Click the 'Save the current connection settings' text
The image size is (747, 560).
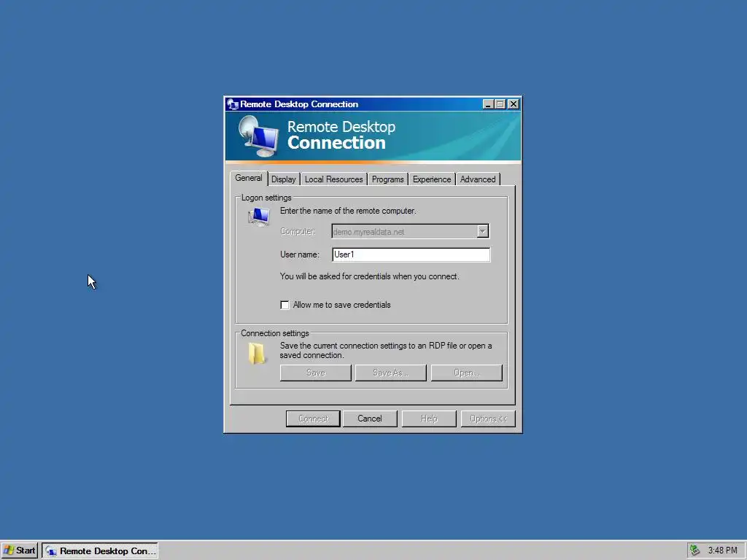(386, 351)
